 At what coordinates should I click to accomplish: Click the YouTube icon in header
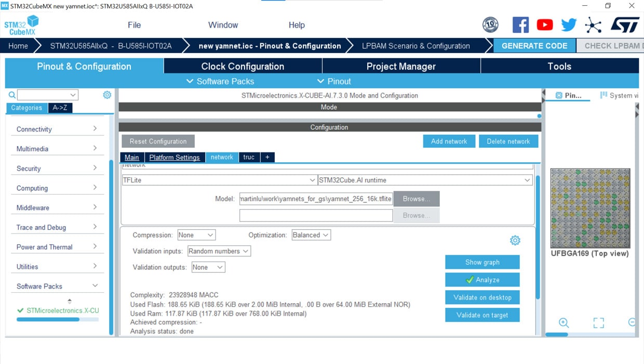(x=545, y=25)
